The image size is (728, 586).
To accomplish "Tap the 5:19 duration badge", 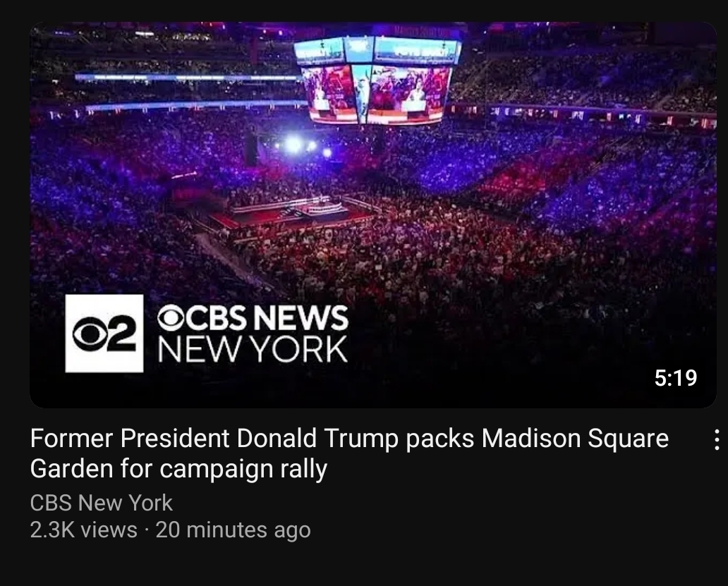I will (x=676, y=378).
